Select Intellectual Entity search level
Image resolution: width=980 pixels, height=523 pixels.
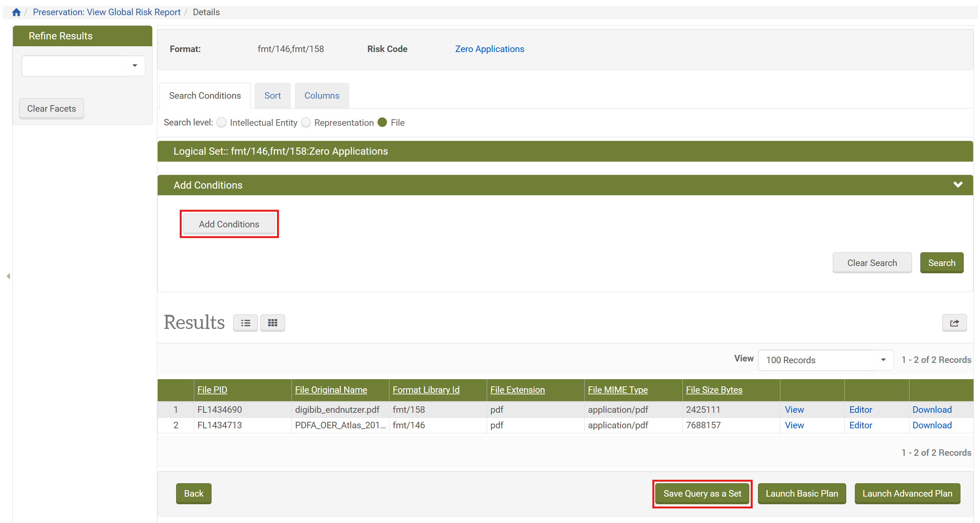tap(221, 123)
